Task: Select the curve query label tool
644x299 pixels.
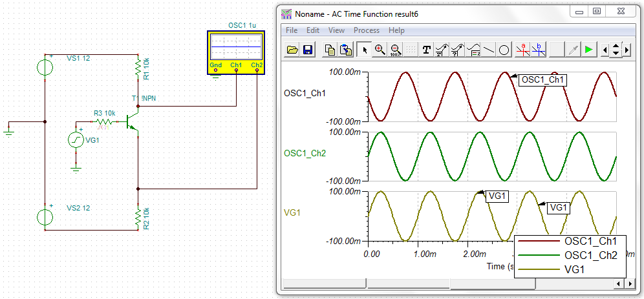Action: (x=458, y=50)
